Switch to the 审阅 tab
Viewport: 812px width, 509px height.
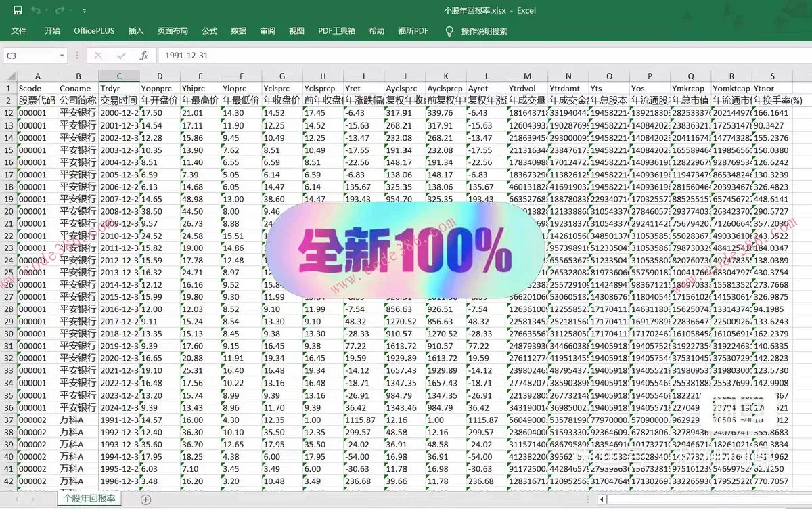267,31
